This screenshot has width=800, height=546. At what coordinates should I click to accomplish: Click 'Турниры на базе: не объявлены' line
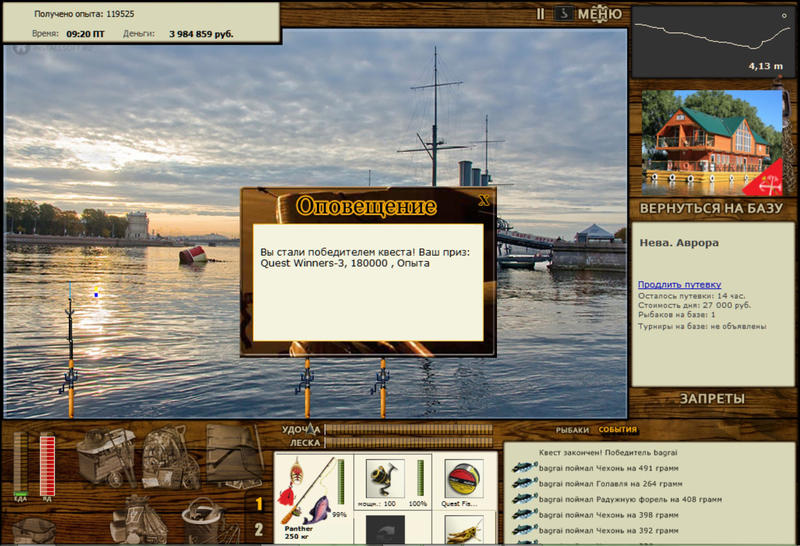(702, 326)
